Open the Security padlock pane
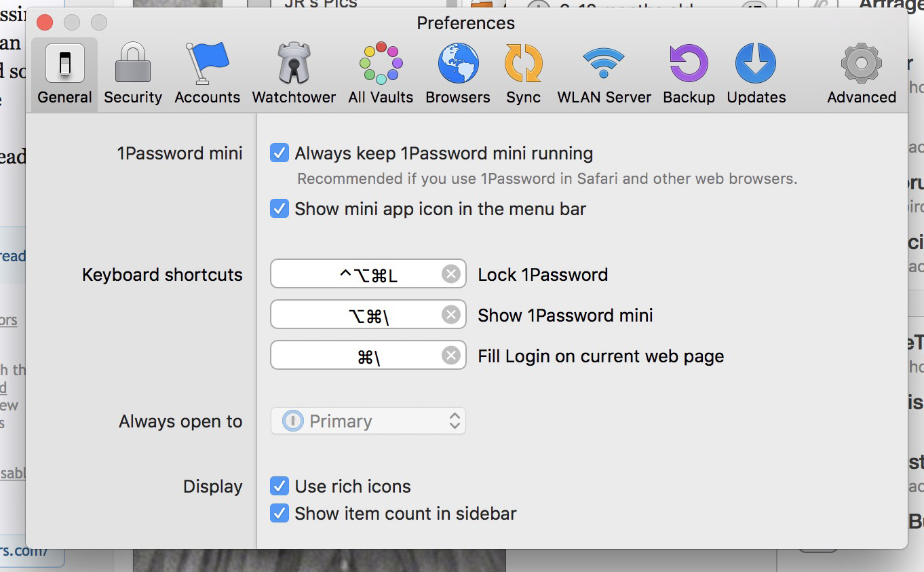The image size is (924, 572). pos(133,75)
